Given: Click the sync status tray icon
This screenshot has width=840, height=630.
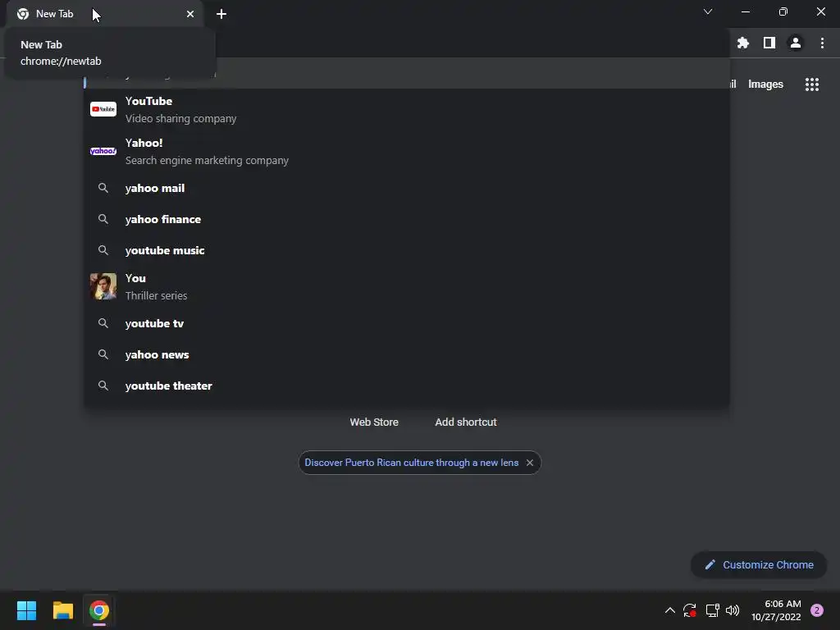Looking at the screenshot, I should click(689, 610).
